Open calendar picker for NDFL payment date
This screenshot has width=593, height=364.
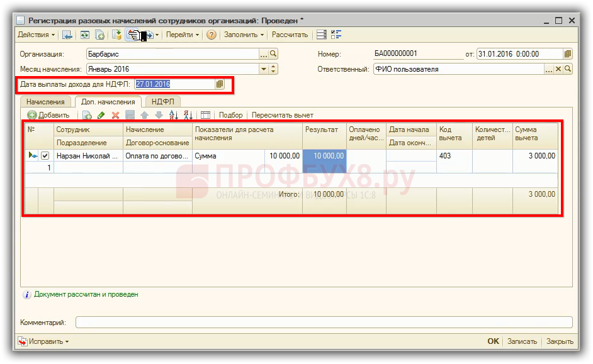click(x=220, y=84)
